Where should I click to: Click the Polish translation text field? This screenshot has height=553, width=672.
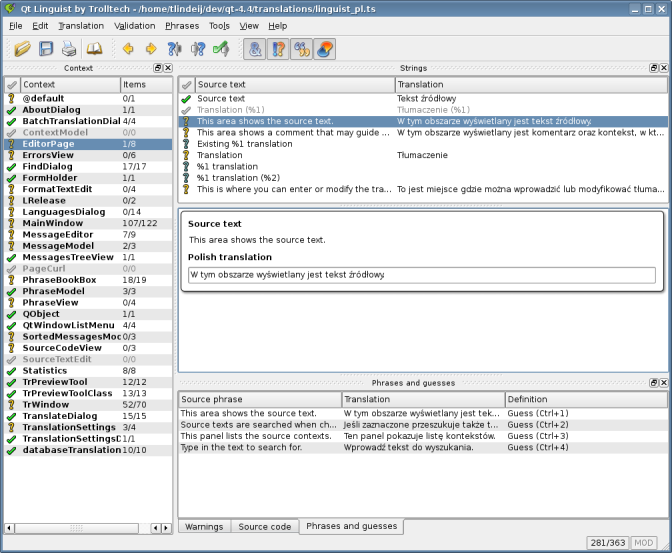point(420,274)
